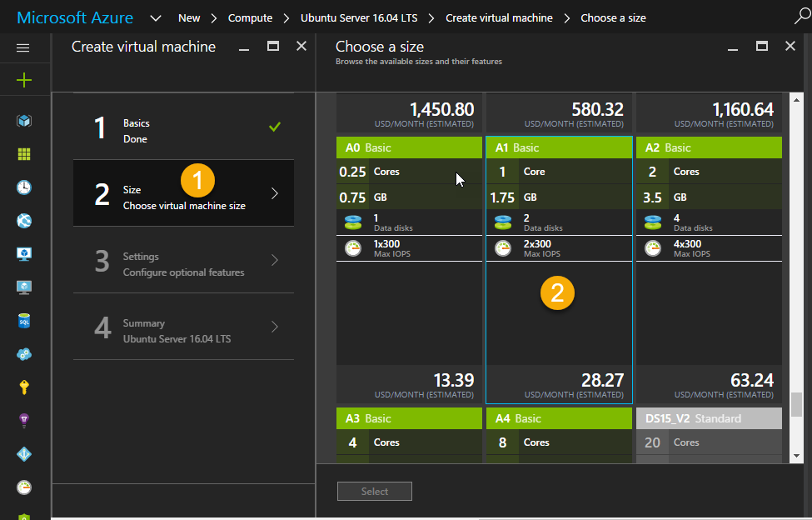This screenshot has height=520, width=812.
Task: Open the gauge Monitor sidebar icon
Action: point(24,487)
